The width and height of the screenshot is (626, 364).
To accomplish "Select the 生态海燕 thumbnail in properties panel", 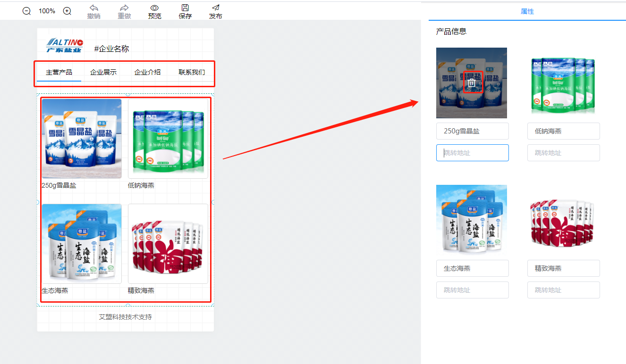I will 472,220.
